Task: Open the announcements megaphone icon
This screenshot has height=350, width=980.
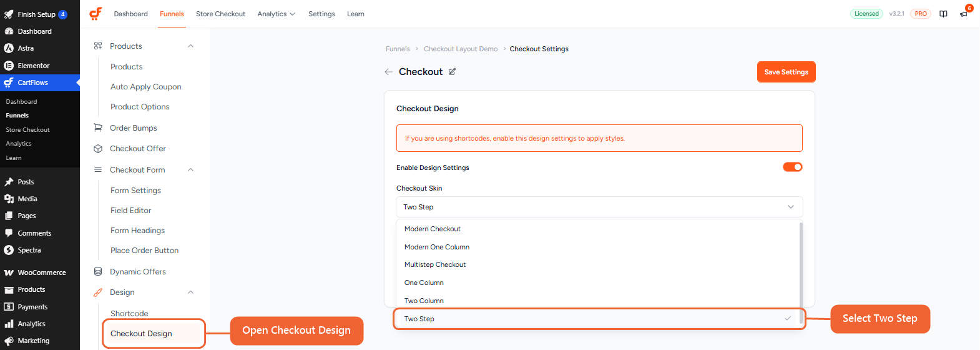Action: (x=964, y=14)
